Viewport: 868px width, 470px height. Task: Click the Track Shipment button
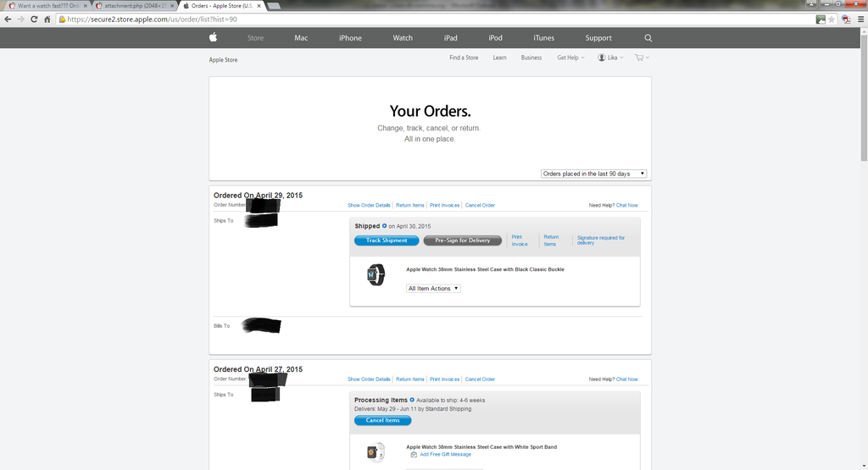coord(387,241)
